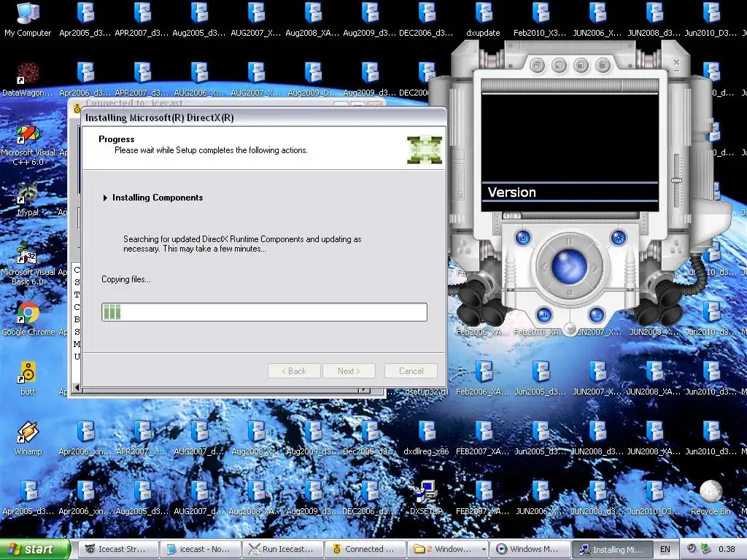Switch to the Installing Mi... taskbar item
747x560 pixels.
click(613, 549)
